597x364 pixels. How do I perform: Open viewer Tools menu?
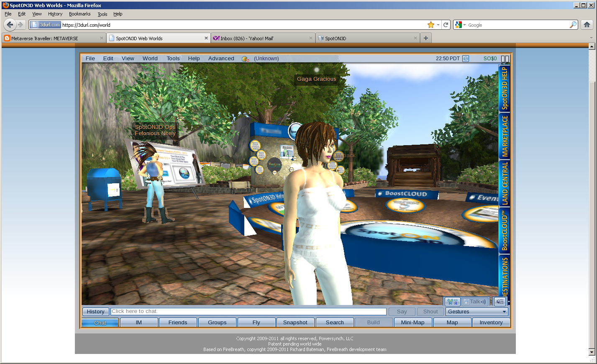173,59
